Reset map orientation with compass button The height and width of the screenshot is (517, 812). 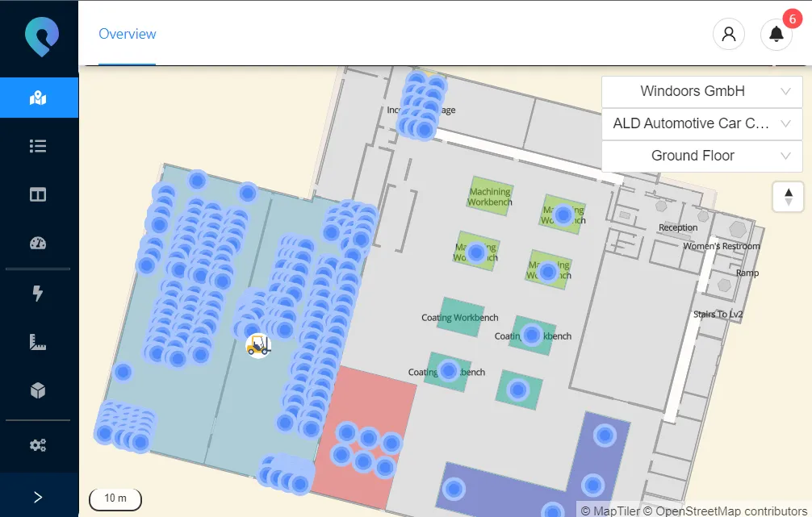point(788,197)
